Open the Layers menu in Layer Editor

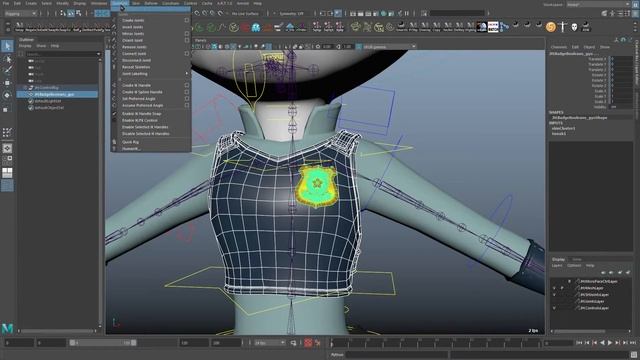pos(557,265)
